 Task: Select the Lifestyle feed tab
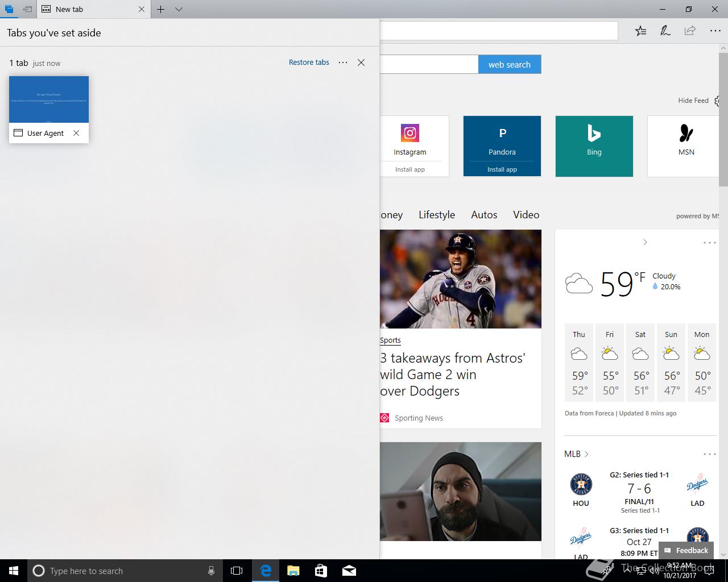click(437, 215)
